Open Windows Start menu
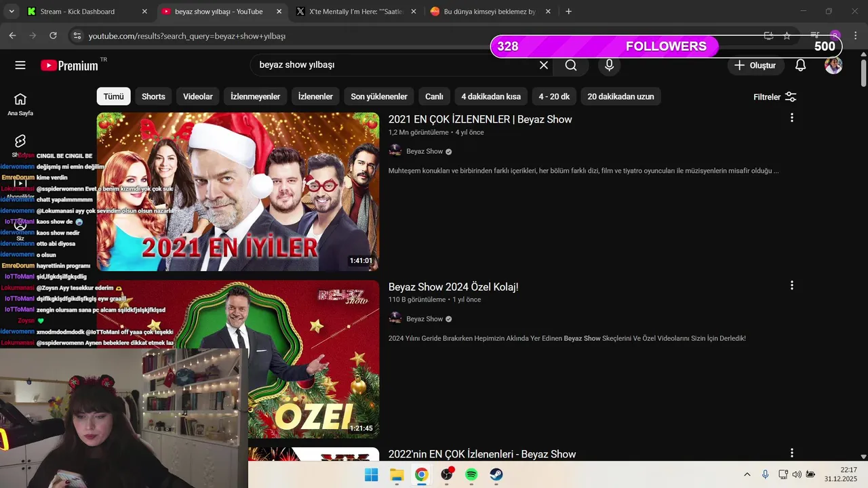The width and height of the screenshot is (868, 488). click(x=372, y=474)
